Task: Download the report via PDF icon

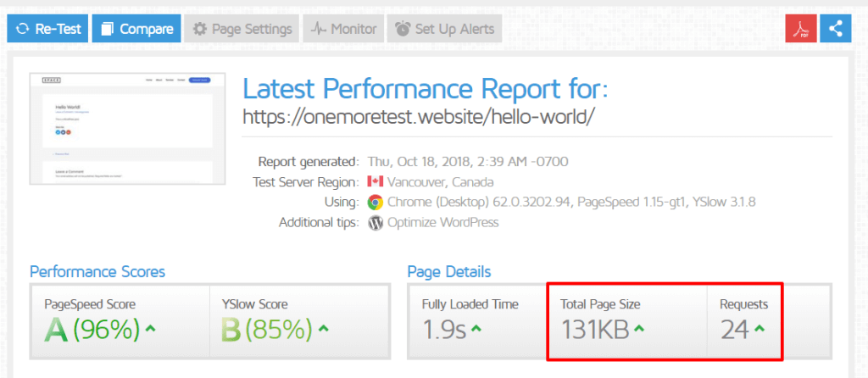Action: point(800,28)
